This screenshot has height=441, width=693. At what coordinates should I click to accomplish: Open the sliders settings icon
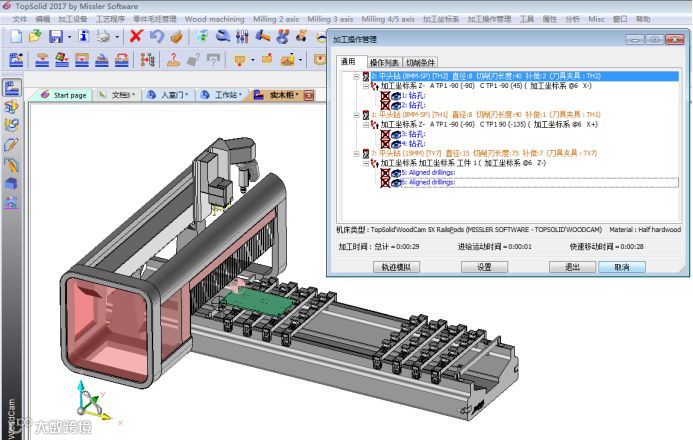(242, 36)
